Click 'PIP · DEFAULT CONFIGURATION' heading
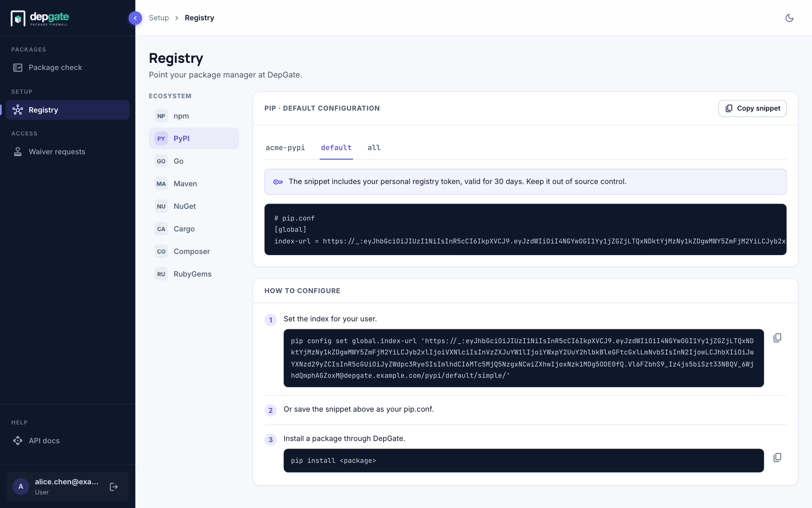This screenshot has height=508, width=812. click(x=322, y=108)
